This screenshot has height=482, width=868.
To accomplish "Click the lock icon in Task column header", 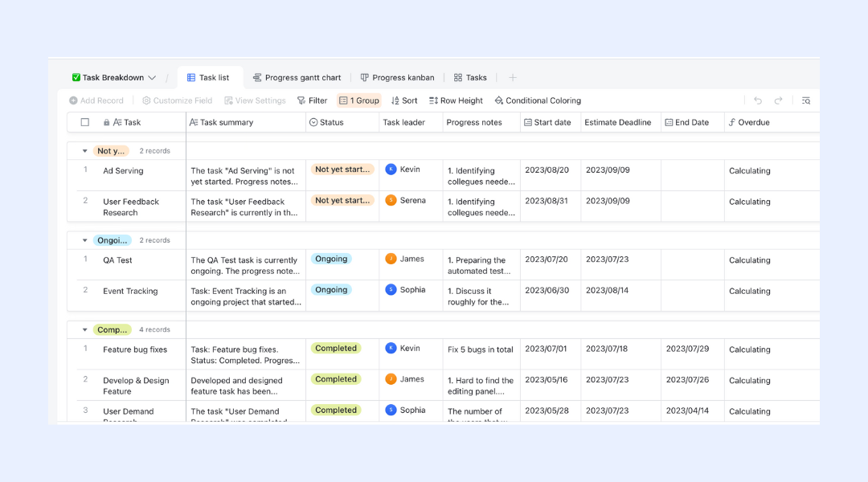I will point(106,122).
